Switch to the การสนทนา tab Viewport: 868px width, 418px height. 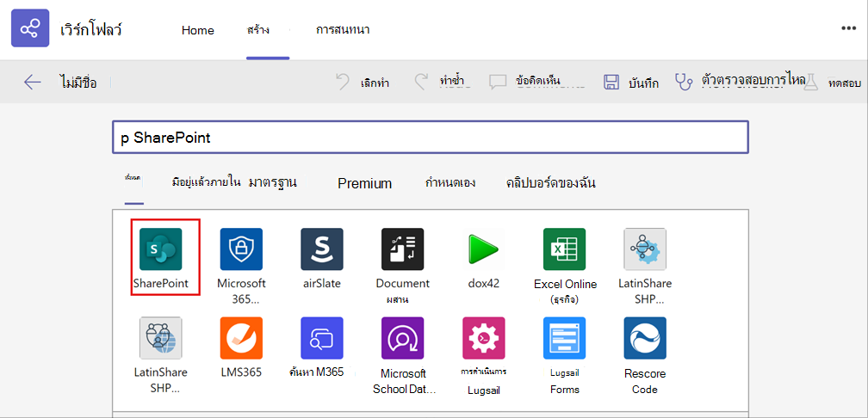343,30
